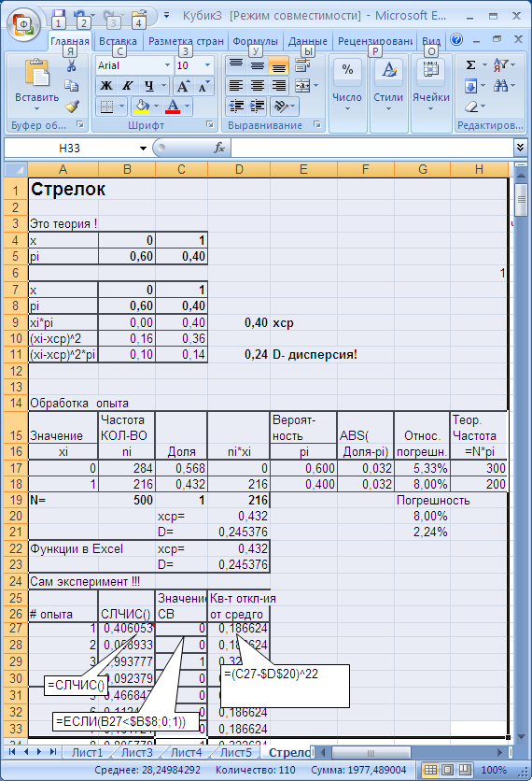Image resolution: width=532 pixels, height=781 pixels.
Task: Open the Формулы ribbon tab
Action: coord(255,41)
